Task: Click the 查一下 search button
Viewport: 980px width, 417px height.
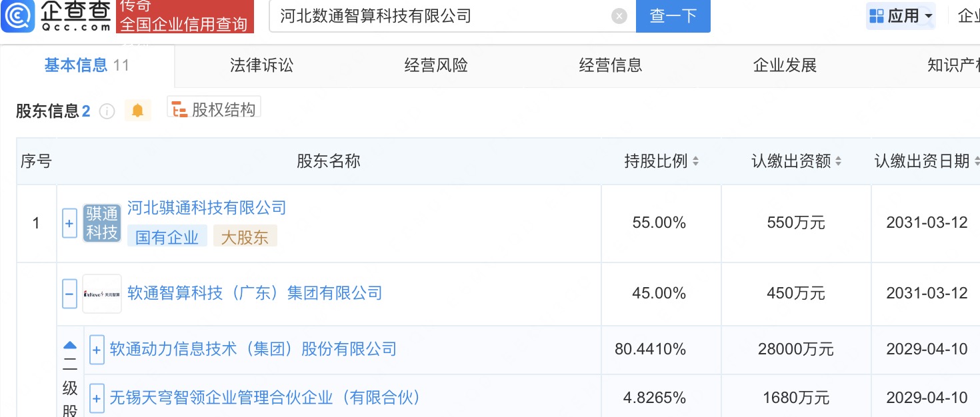Action: [673, 16]
